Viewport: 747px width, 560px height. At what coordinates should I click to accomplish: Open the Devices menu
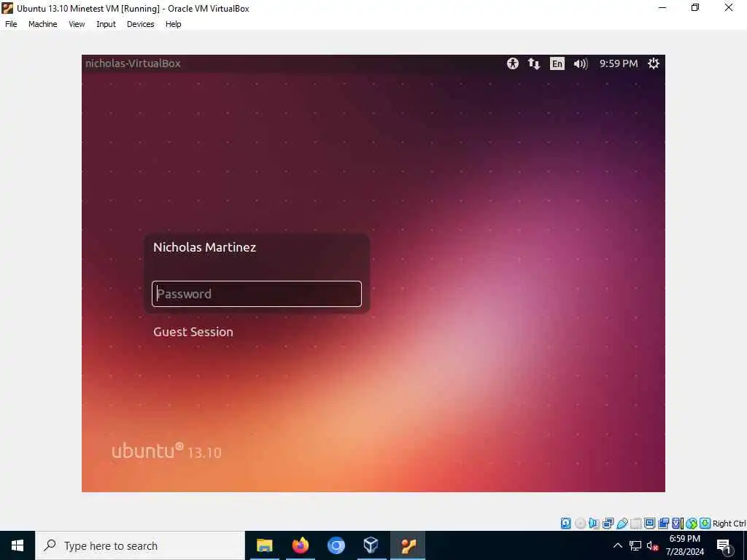[x=141, y=24]
